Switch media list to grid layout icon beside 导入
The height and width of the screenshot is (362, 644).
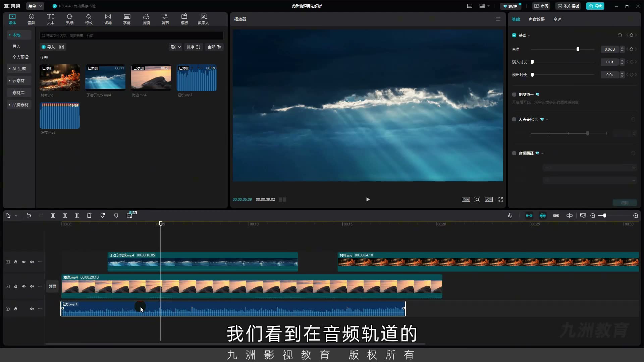pyautogui.click(x=61, y=47)
